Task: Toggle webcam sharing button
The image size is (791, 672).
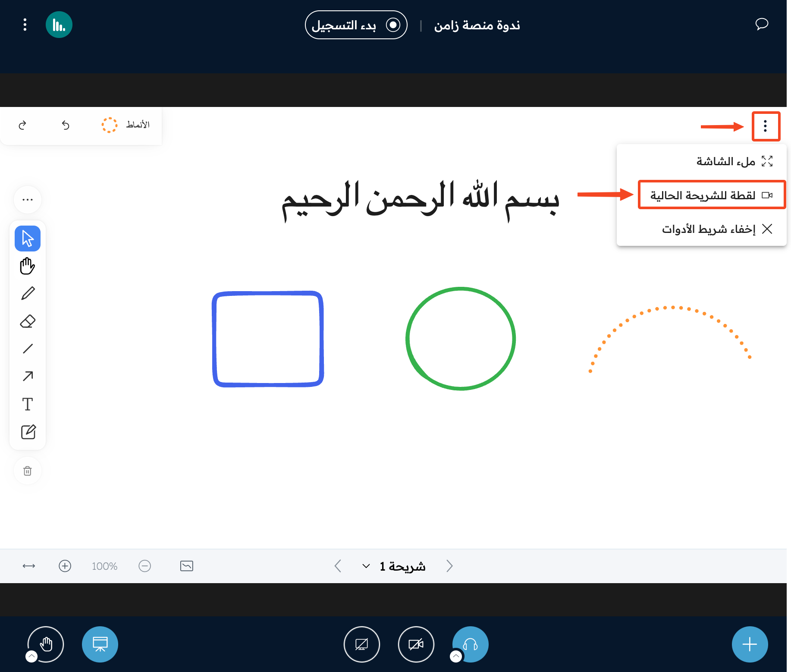Action: pos(416,644)
